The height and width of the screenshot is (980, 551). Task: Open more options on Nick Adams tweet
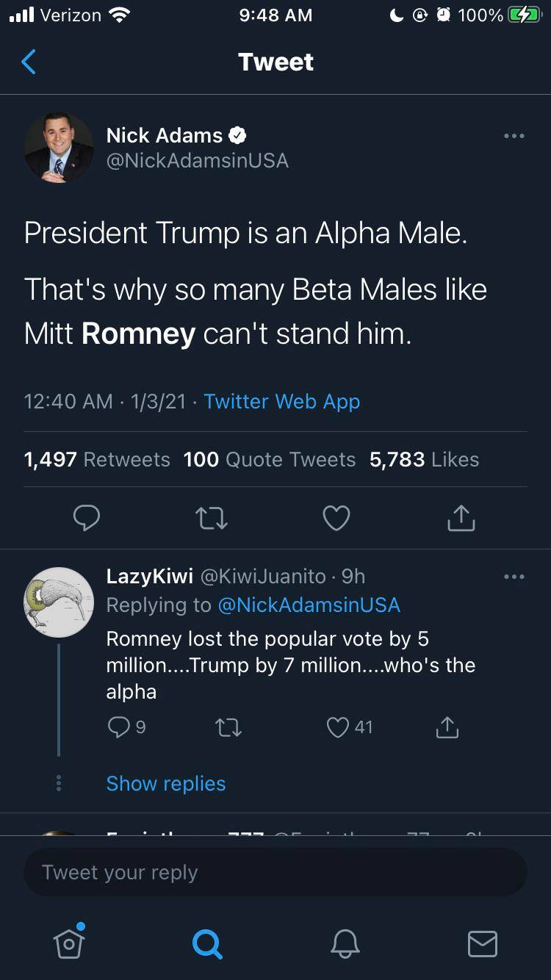514,136
